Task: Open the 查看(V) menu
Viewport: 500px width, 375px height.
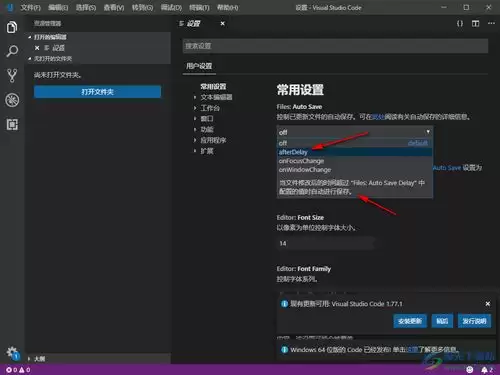Action: (x=114, y=7)
